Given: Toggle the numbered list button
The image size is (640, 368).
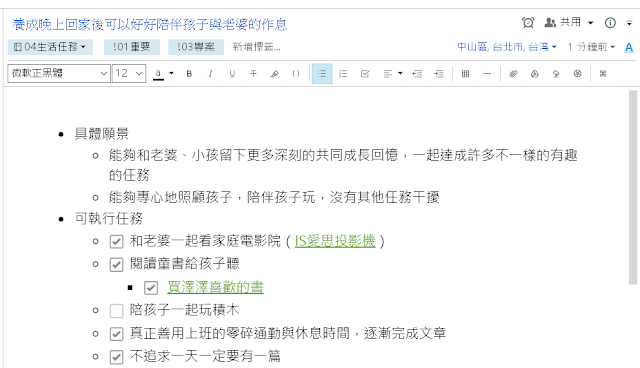Looking at the screenshot, I should click(x=343, y=74).
